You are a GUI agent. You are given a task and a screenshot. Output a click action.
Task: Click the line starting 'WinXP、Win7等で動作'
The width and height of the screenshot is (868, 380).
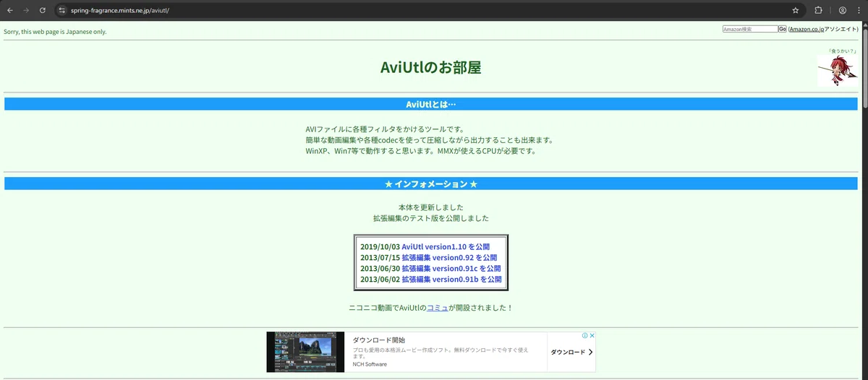pos(420,151)
